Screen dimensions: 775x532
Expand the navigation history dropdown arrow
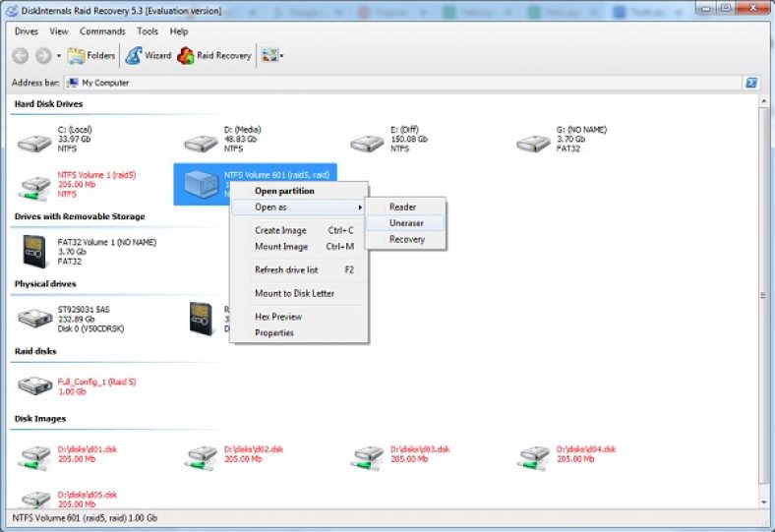pyautogui.click(x=59, y=56)
